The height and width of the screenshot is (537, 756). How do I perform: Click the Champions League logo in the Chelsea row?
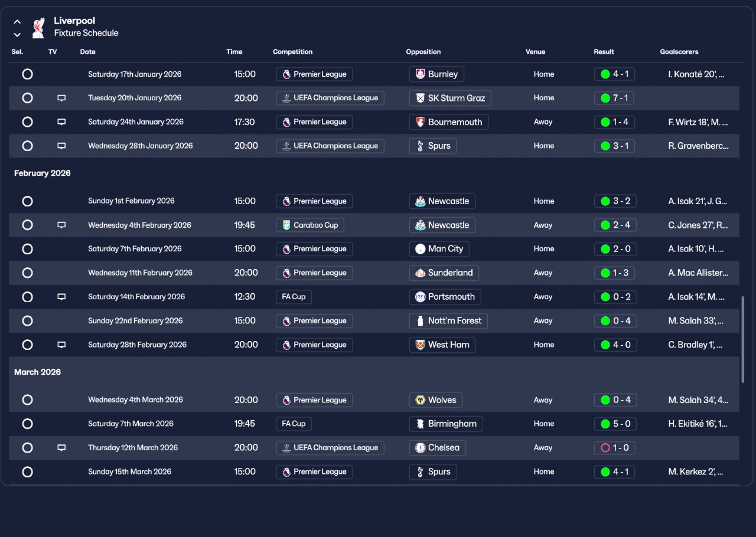(x=286, y=448)
